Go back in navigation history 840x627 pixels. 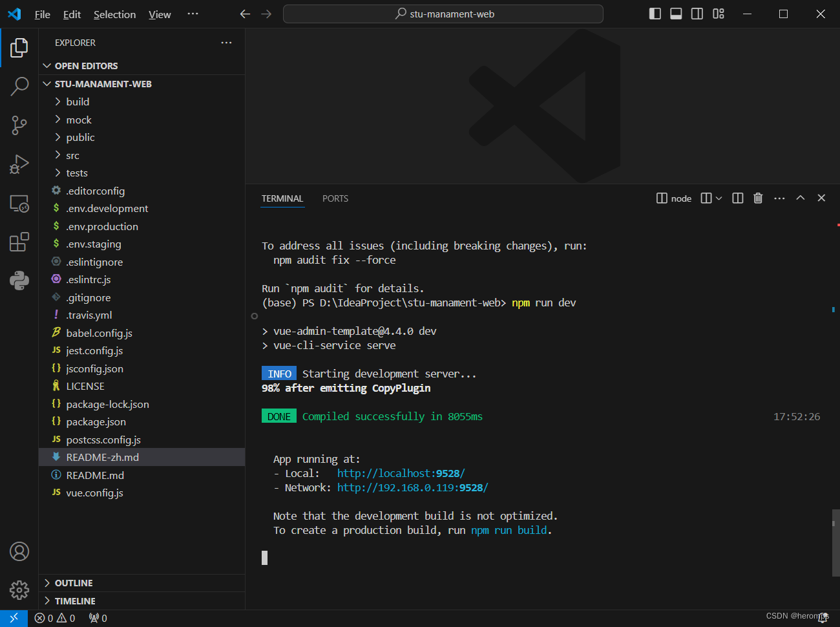[245, 14]
